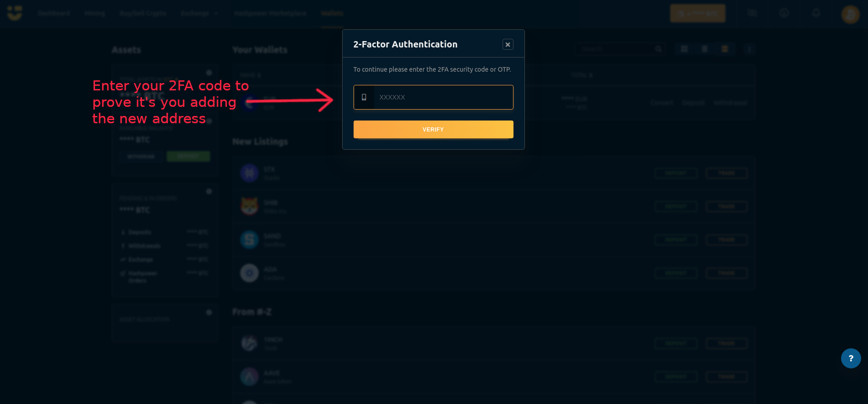Open the blue help question-mark bubble

point(851,358)
